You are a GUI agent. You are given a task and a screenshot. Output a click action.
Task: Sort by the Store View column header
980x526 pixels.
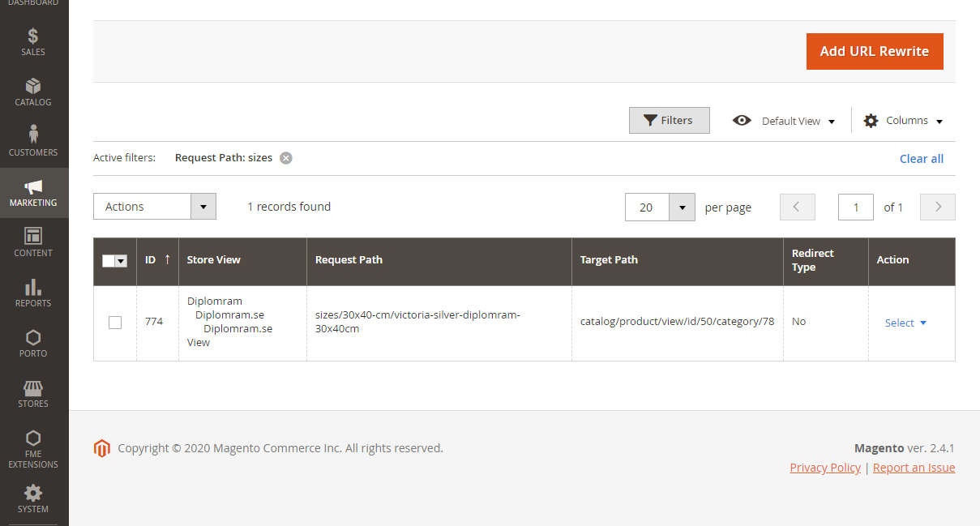[x=242, y=260]
